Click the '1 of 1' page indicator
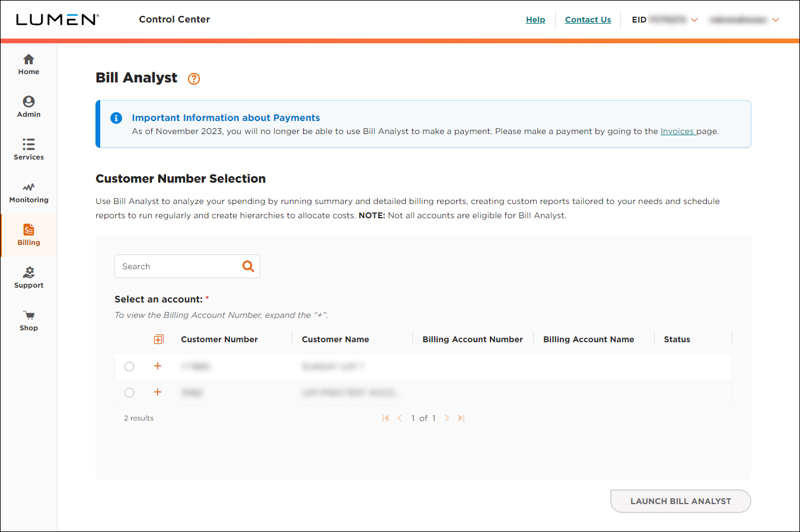800x532 pixels. [423, 418]
